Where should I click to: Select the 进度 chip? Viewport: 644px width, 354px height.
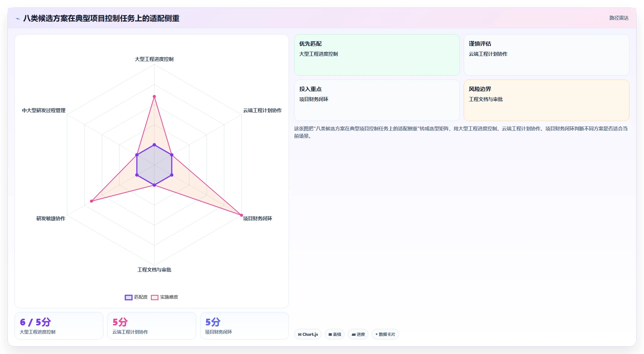[358, 334]
